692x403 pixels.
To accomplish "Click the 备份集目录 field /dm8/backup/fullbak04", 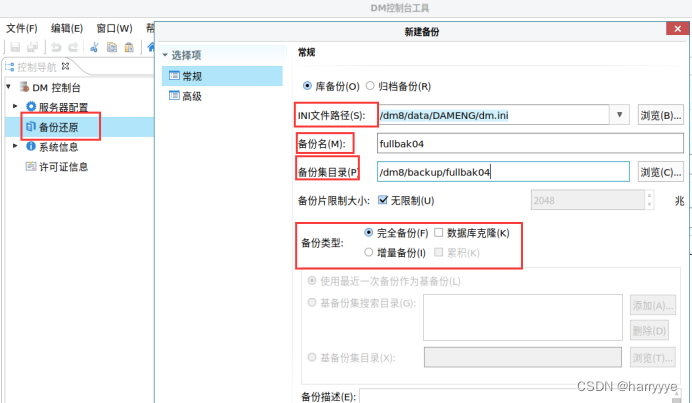I will 503,172.
